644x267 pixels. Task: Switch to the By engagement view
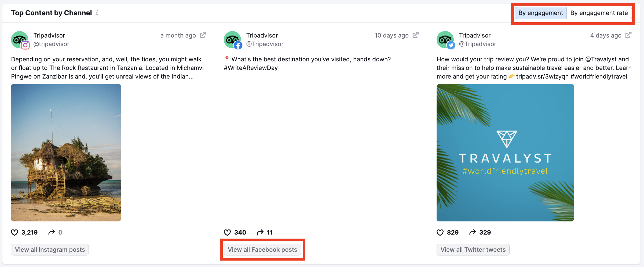click(540, 13)
